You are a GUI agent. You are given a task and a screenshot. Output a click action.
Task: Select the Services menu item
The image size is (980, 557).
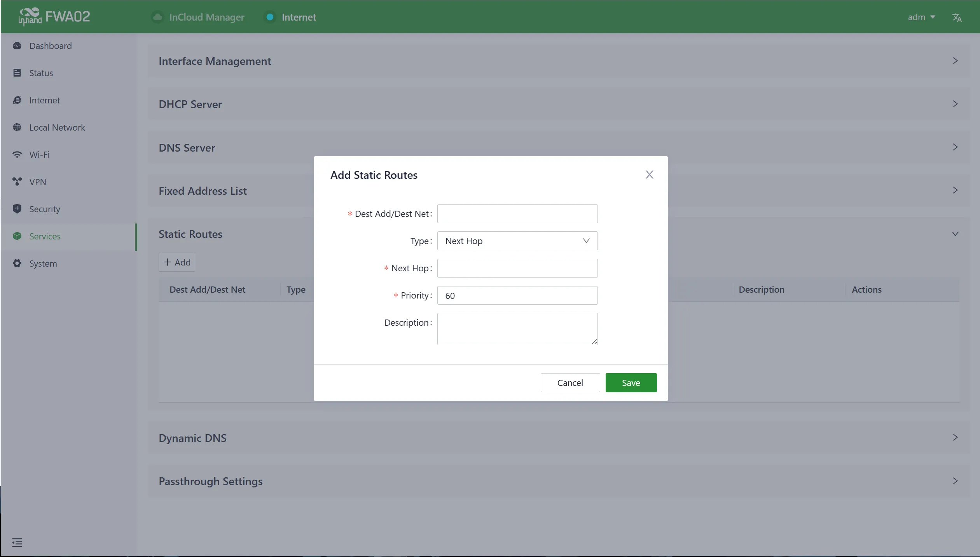pyautogui.click(x=68, y=236)
